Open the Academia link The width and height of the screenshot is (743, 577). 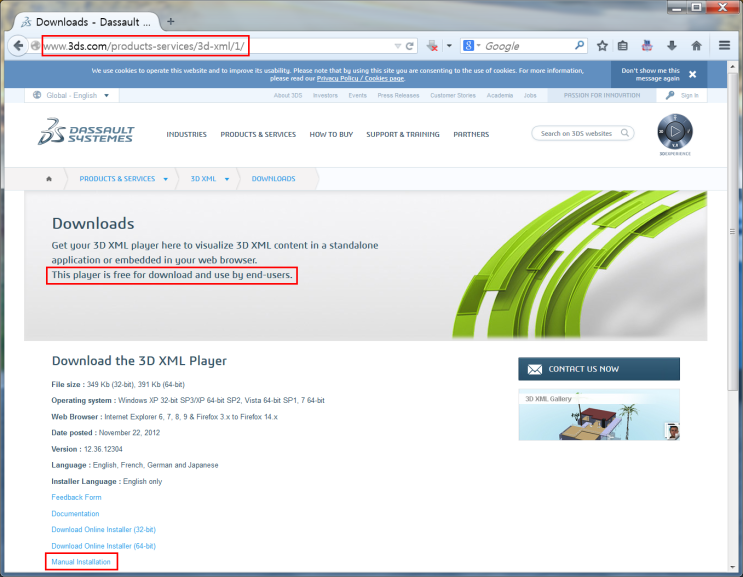click(499, 95)
